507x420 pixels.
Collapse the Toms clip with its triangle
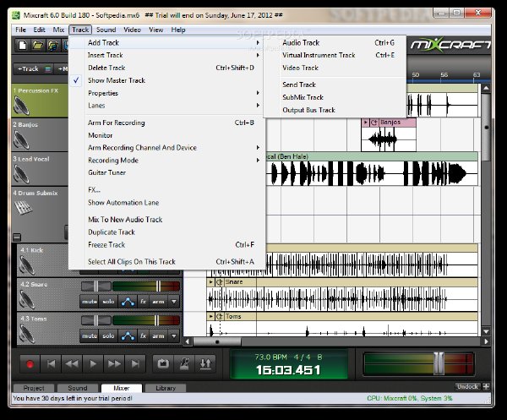pos(210,316)
